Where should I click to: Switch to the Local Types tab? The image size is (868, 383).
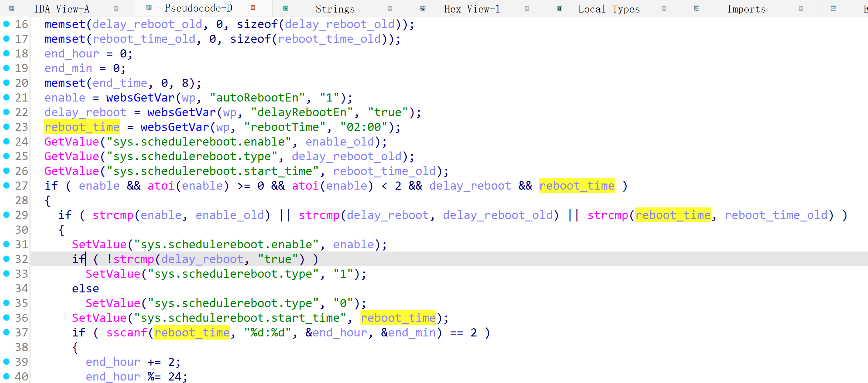[608, 9]
